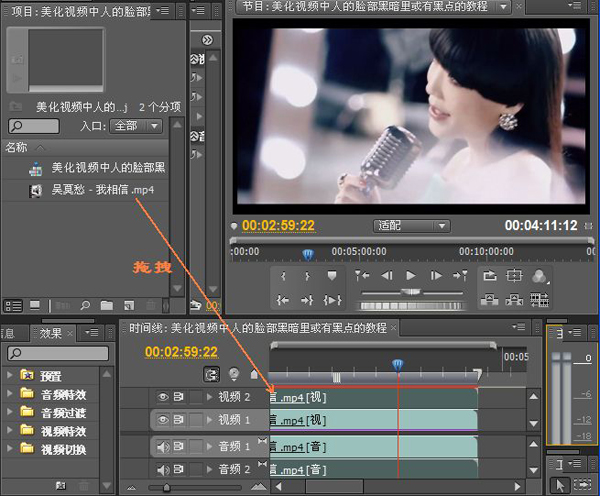Viewport: 600px width, 496px height.
Task: Click the Set In Point button in Program monitor
Action: coord(283,276)
